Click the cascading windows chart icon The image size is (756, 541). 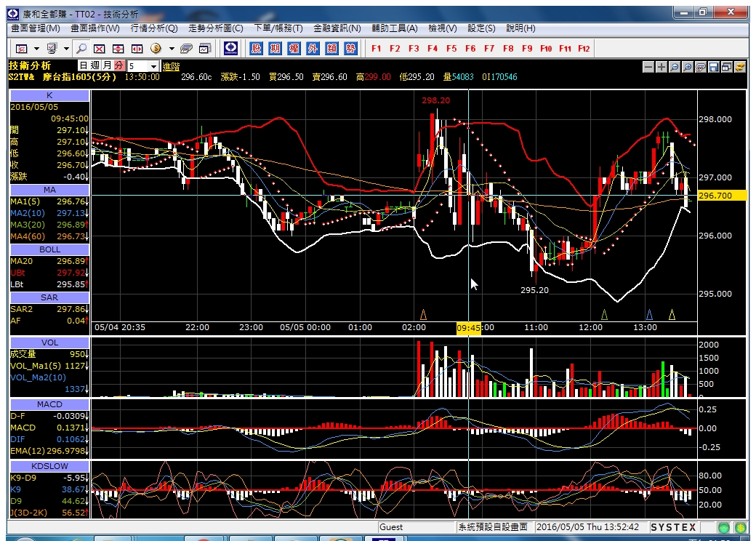click(727, 67)
